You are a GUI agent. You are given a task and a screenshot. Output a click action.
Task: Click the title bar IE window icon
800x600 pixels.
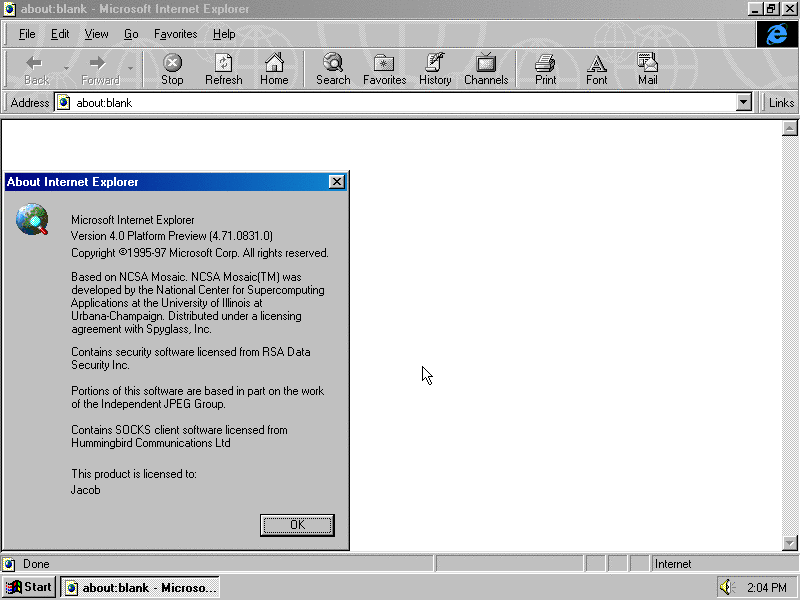pos(9,9)
